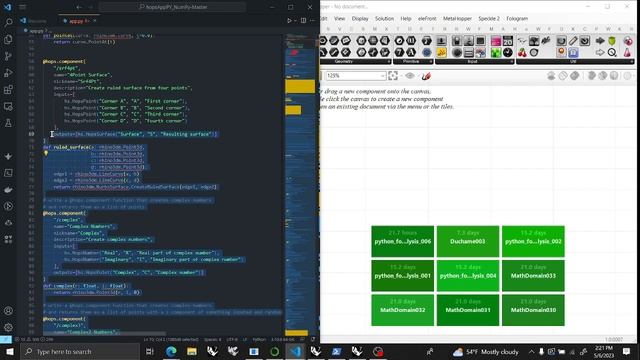Open recent file MathDomain031 tile
This screenshot has height=360, width=640.
(468, 310)
